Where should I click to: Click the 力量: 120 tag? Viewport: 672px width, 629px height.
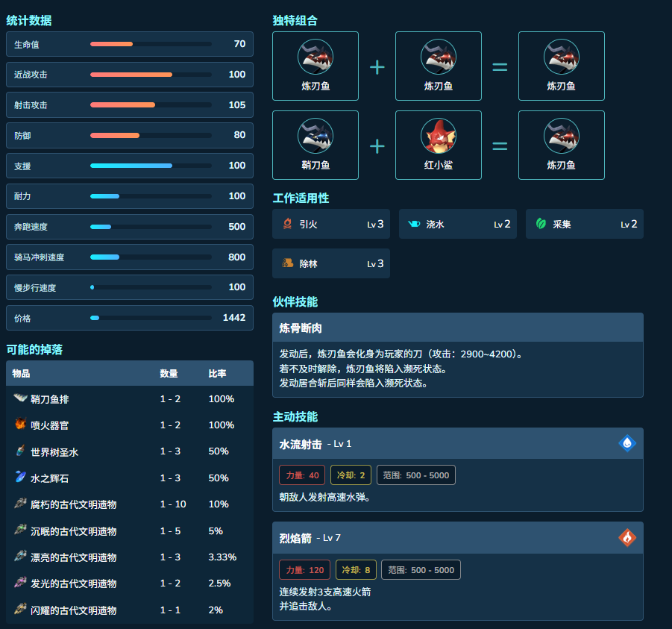305,570
